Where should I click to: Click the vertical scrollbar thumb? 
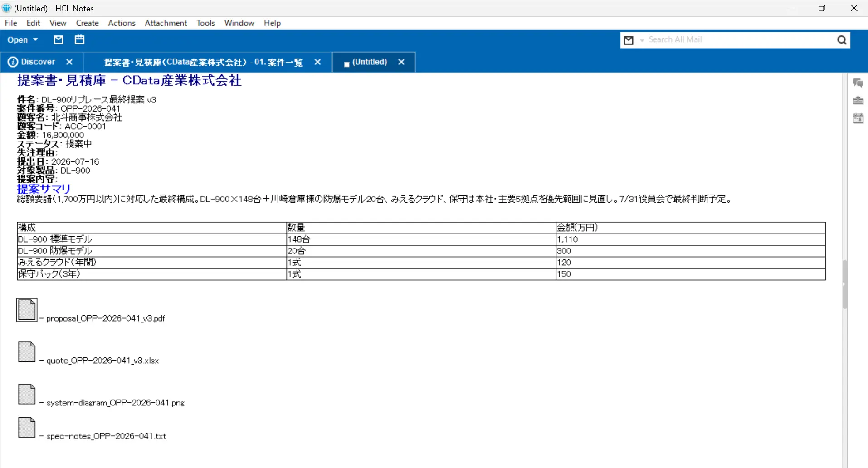[x=844, y=284]
